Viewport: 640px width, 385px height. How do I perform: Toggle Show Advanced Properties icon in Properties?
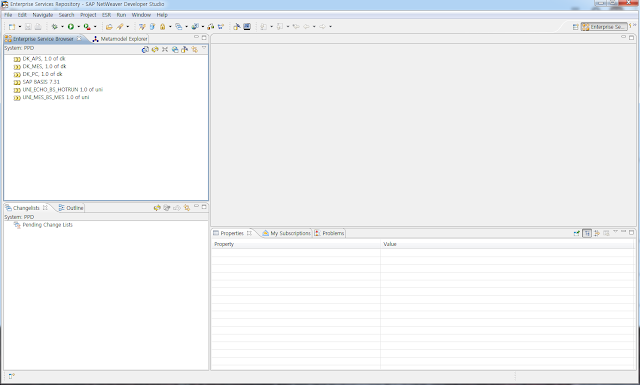pyautogui.click(x=597, y=233)
